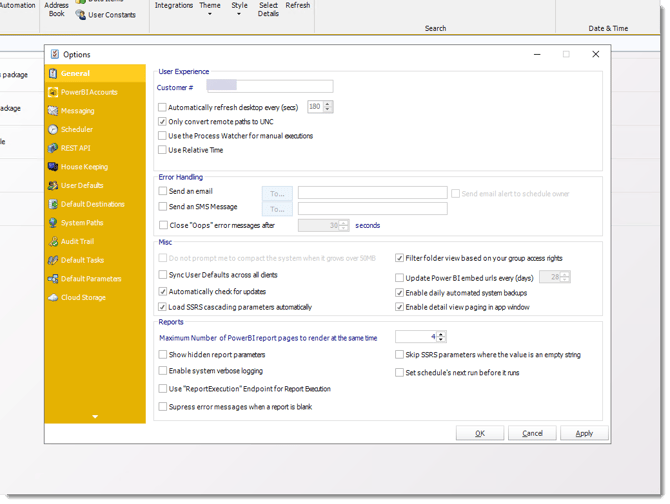Uncheck Automatically check for updates

point(163,292)
